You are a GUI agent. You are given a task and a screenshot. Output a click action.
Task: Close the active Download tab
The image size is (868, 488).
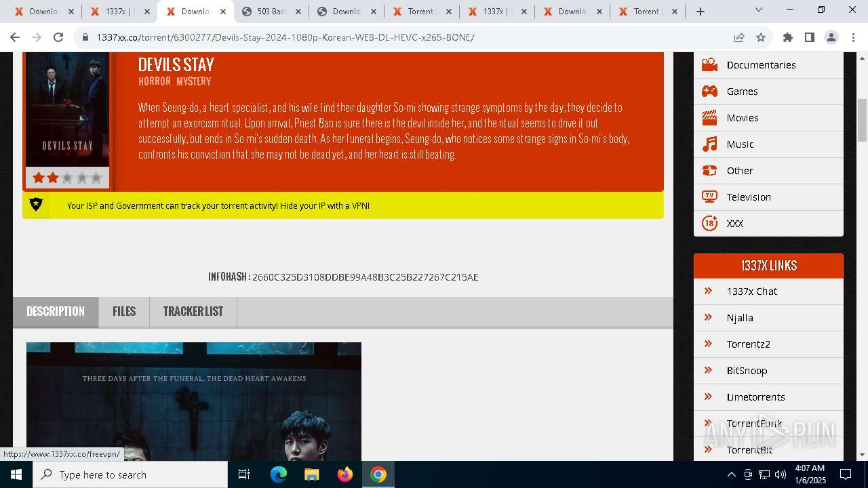222,12
